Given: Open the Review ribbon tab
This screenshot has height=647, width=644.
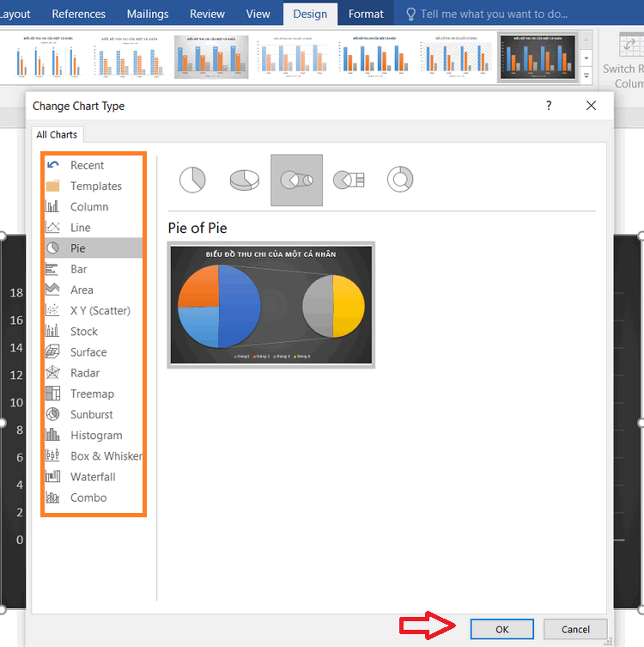Looking at the screenshot, I should click(208, 14).
